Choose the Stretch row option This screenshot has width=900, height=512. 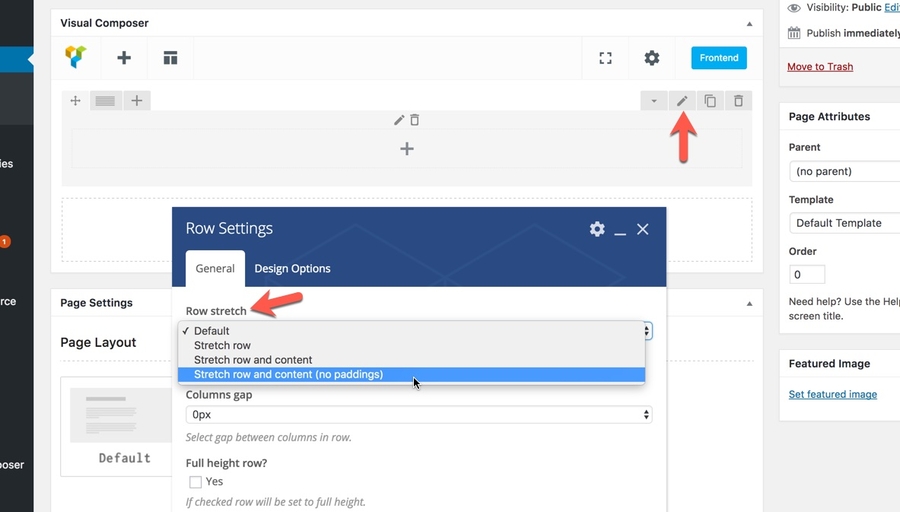tap(222, 345)
